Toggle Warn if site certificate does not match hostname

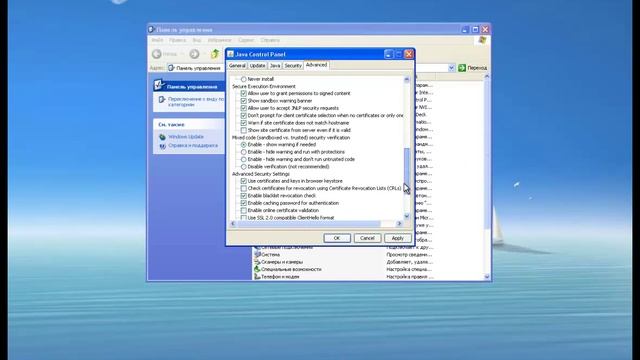243,123
